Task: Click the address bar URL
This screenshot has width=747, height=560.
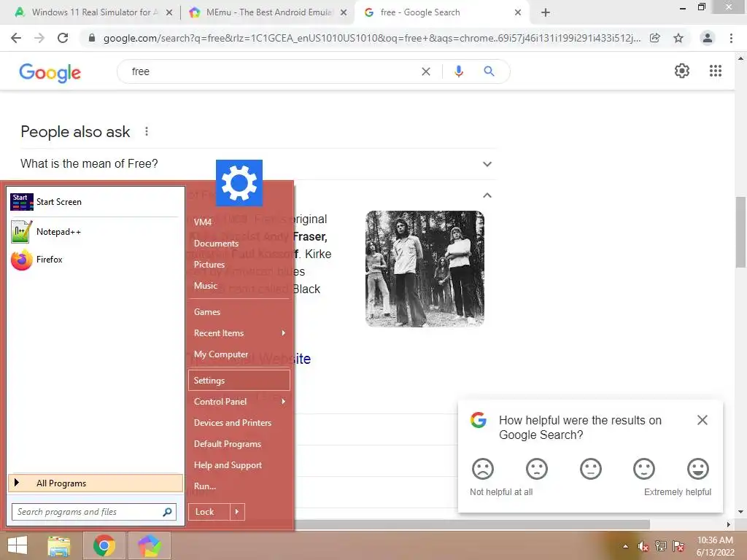Action: (x=371, y=38)
